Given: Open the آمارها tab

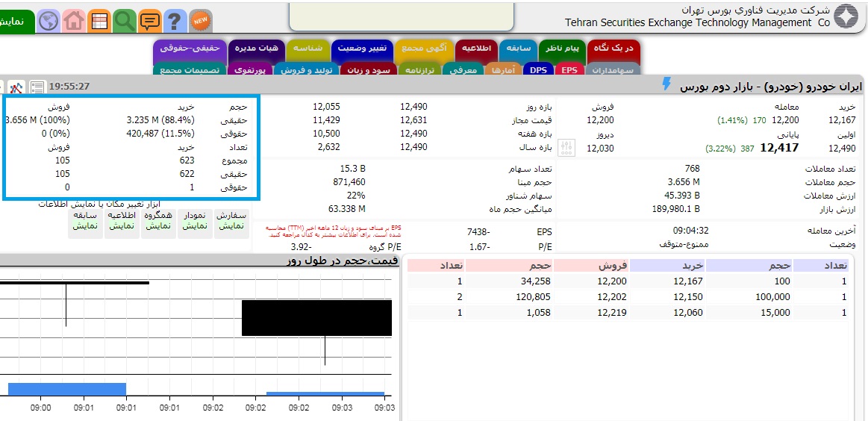Looking at the screenshot, I should coord(504,70).
